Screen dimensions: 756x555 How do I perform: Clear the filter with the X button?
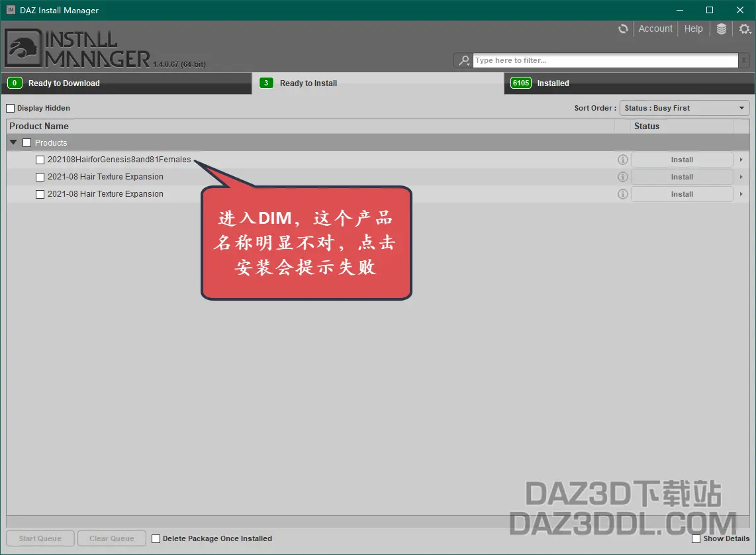744,60
